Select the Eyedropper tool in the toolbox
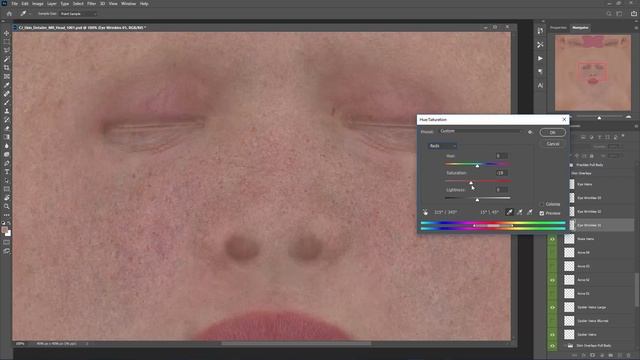Viewport: 640px width, 360px height. pyautogui.click(x=7, y=85)
